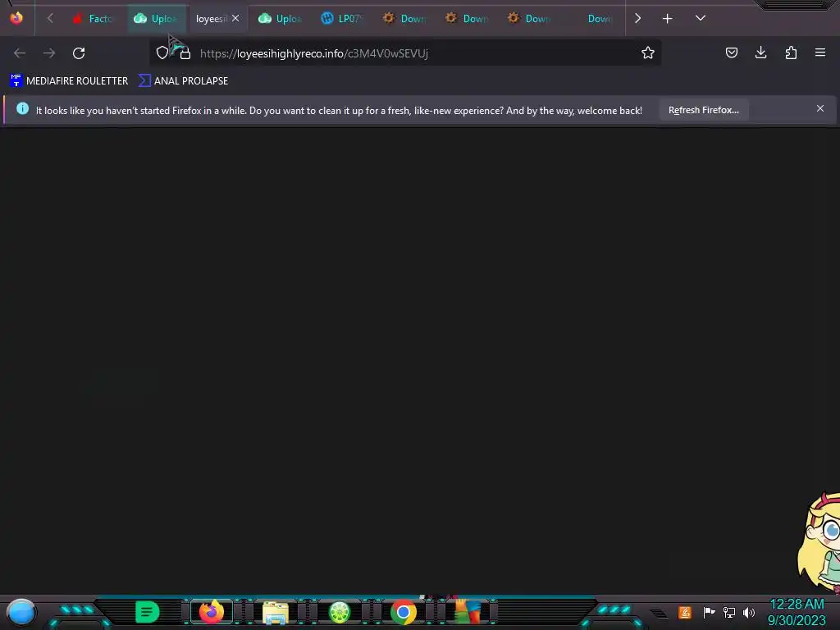Screen dimensions: 840x630
Task: Click Refresh Firefox button
Action: pos(703,110)
